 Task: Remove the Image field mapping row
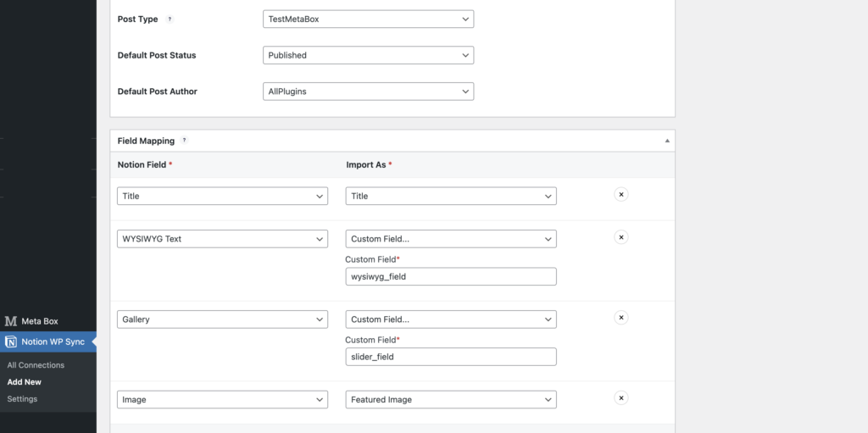pos(621,397)
